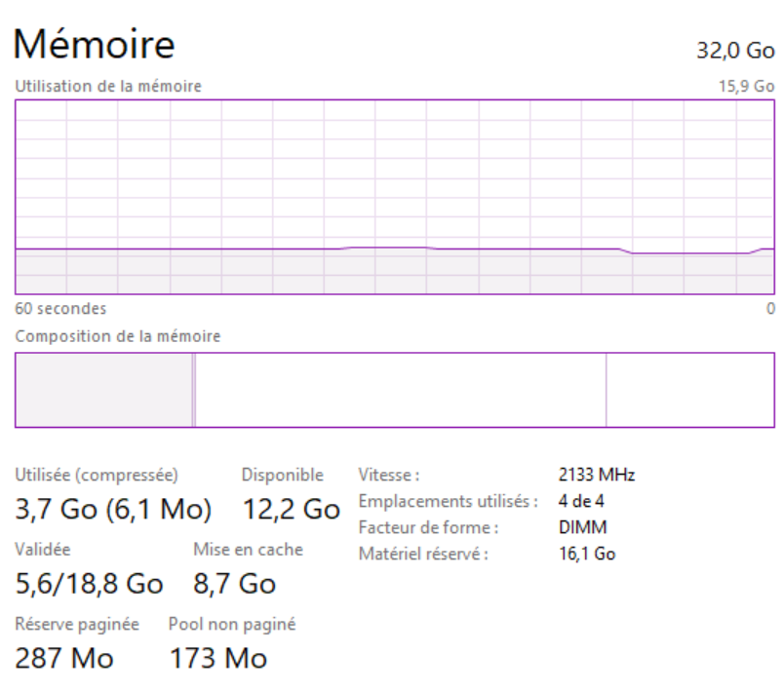Click the standby segment of composition bar

tap(401, 390)
